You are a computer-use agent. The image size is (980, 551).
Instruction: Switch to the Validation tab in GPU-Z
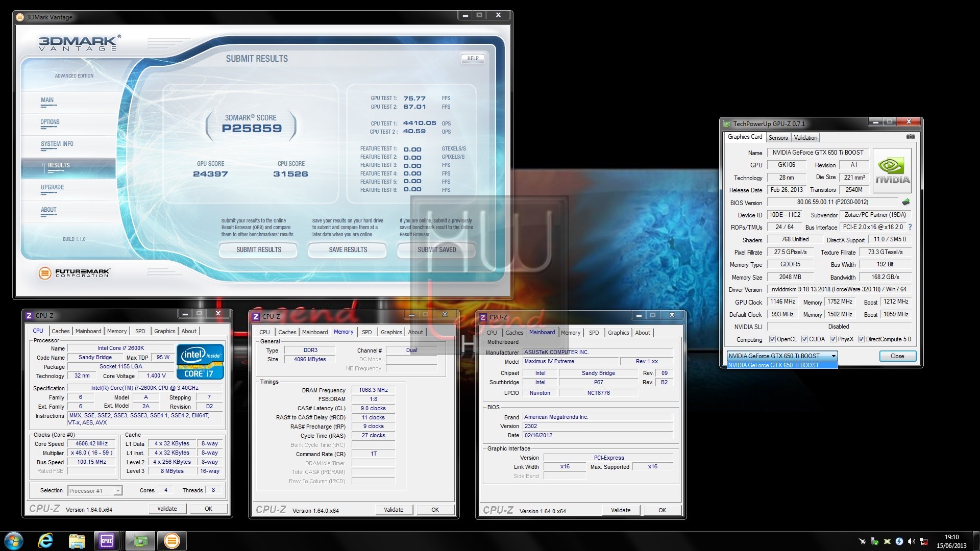tap(805, 138)
